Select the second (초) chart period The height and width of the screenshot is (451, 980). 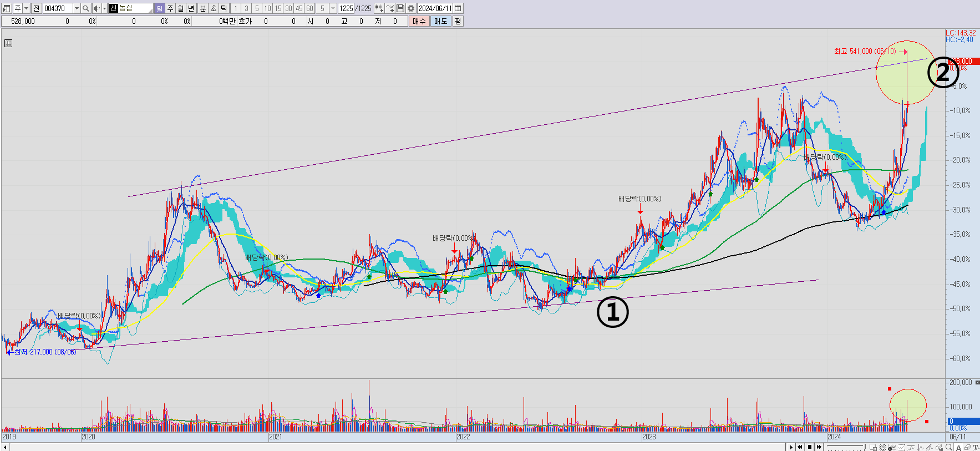[213, 8]
